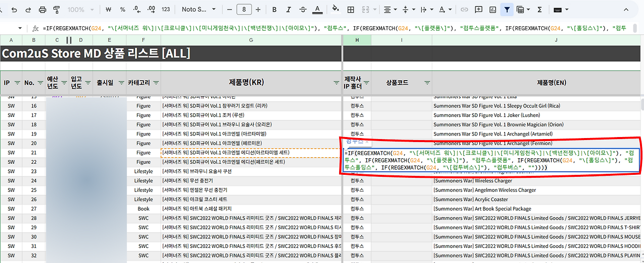Open filter menu on 상품코드 column
Screen dimensions: 644x263
427,83
